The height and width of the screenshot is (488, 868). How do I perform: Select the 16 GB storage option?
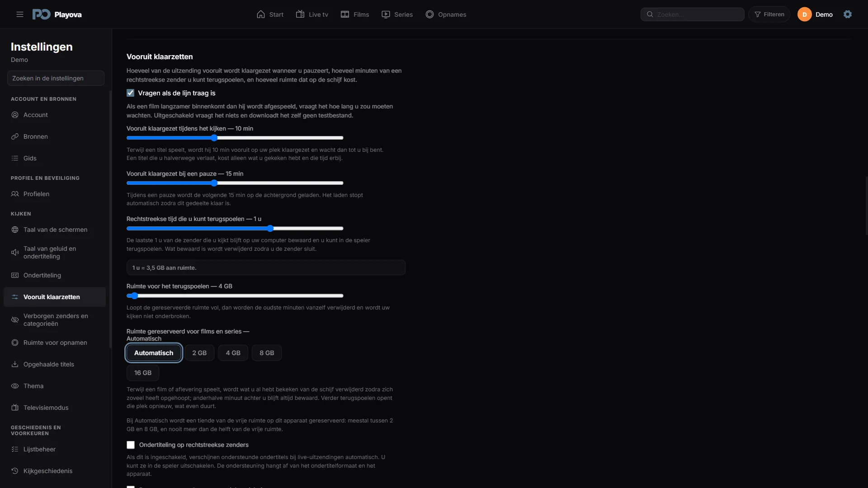coord(143,373)
